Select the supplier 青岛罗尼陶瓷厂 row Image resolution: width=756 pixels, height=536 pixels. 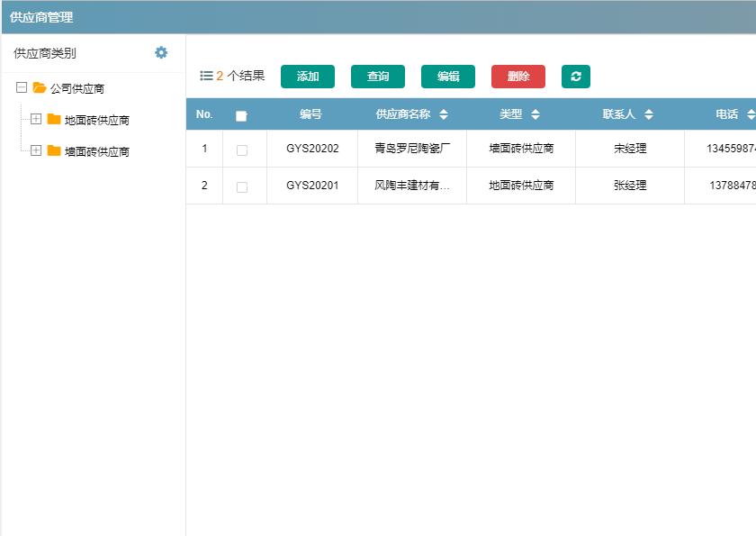click(412, 148)
